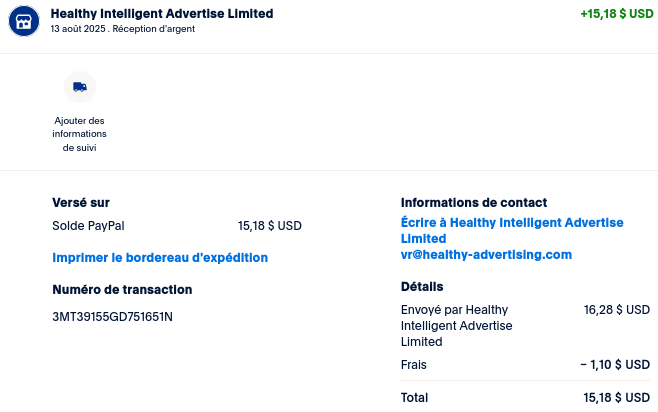Select transaction number 3MT39155GD751651N
The height and width of the screenshot is (412, 658).
[112, 317]
